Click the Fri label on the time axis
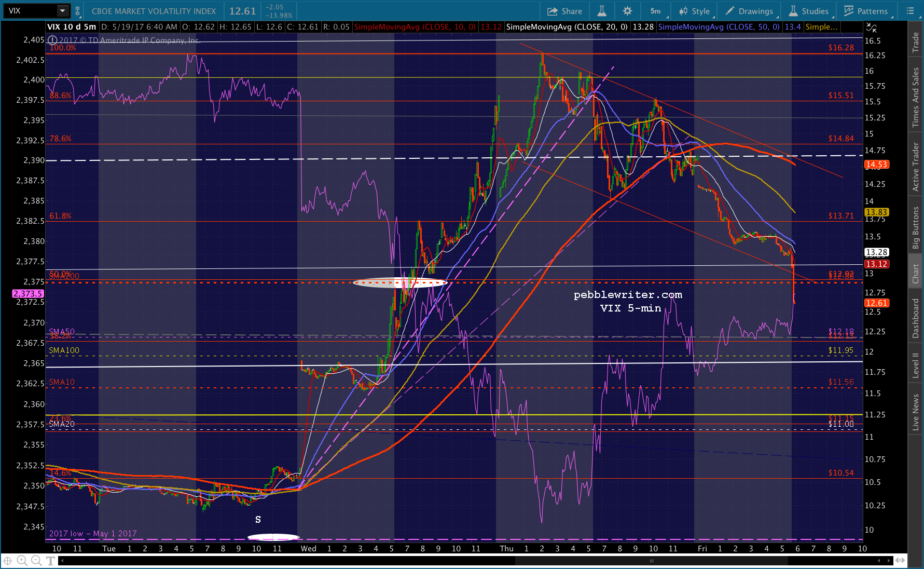This screenshot has width=924, height=569. pos(702,549)
